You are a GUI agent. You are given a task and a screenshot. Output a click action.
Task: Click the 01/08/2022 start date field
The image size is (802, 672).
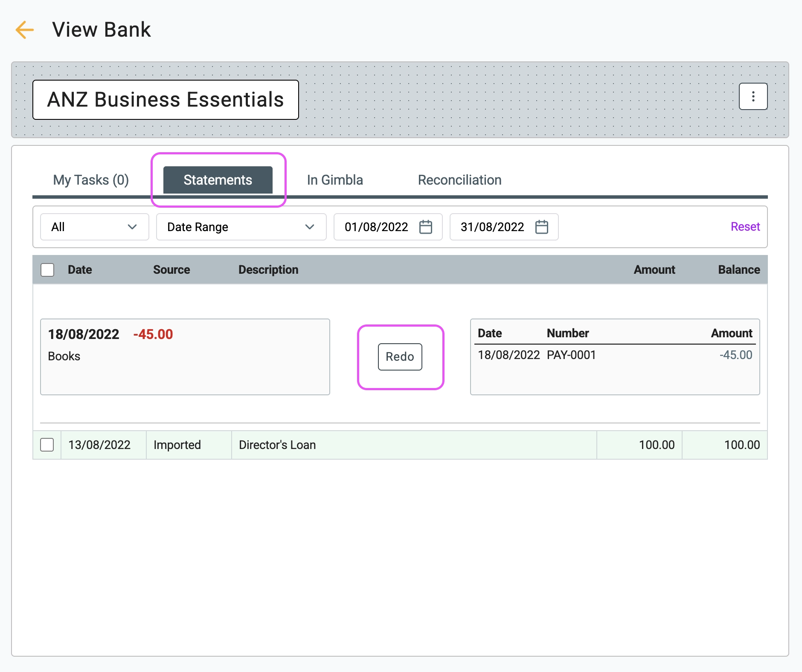[x=388, y=227]
